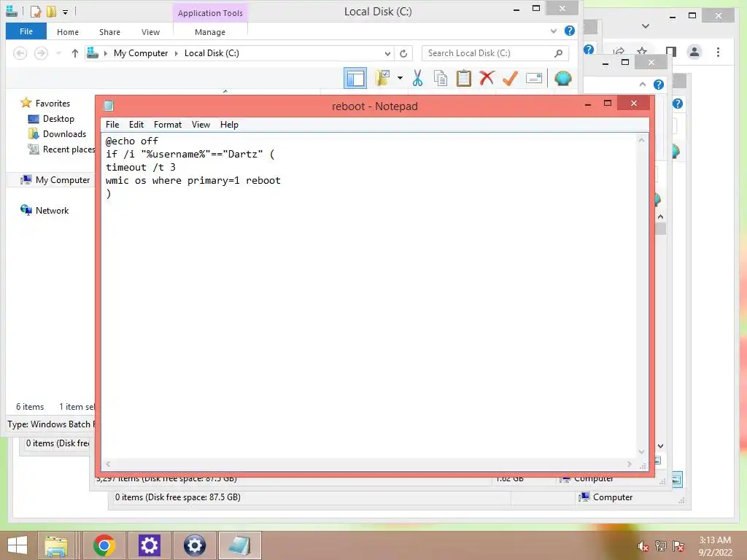This screenshot has width=747, height=560.
Task: Open the address bar history dropdown
Action: click(x=387, y=53)
